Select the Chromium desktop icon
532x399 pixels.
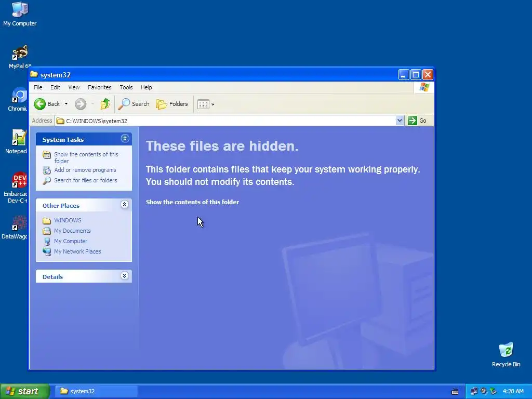coord(18,99)
